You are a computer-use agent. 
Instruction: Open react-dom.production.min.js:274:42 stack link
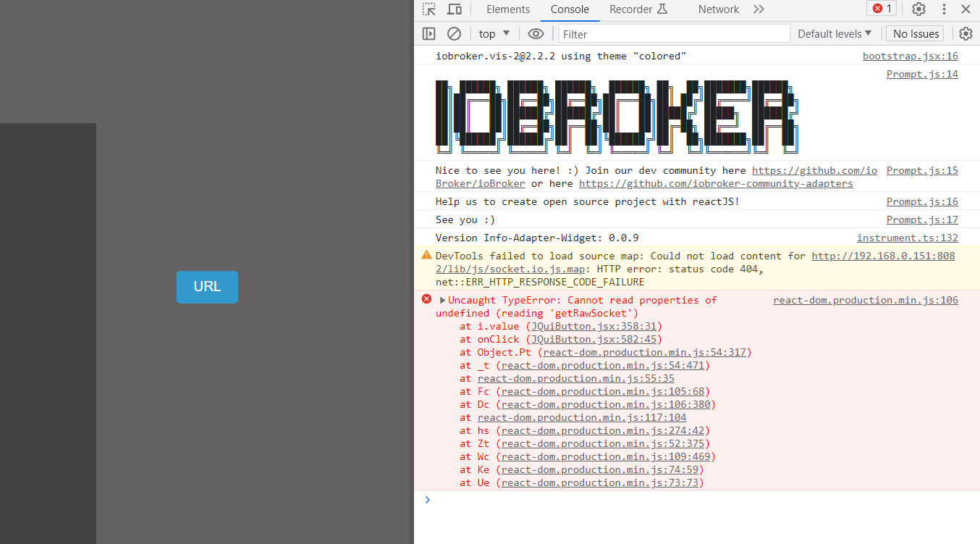pyautogui.click(x=603, y=430)
